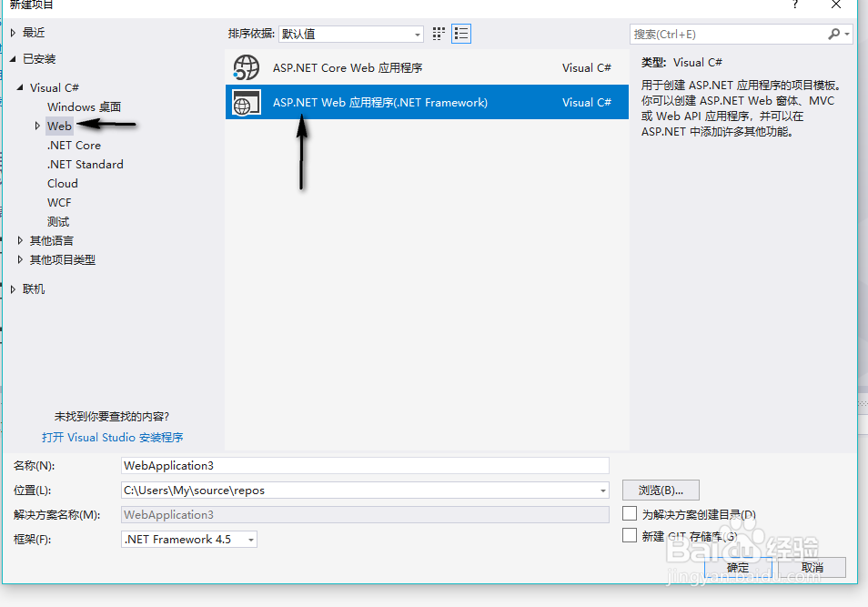Switch template display to medium icons view
This screenshot has height=607, width=868.
(x=438, y=33)
